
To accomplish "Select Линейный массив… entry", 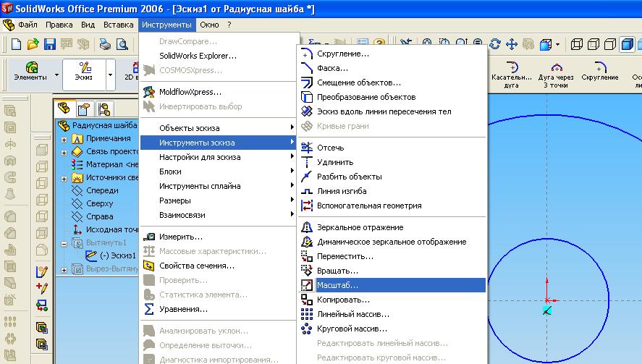I will [392, 314].
